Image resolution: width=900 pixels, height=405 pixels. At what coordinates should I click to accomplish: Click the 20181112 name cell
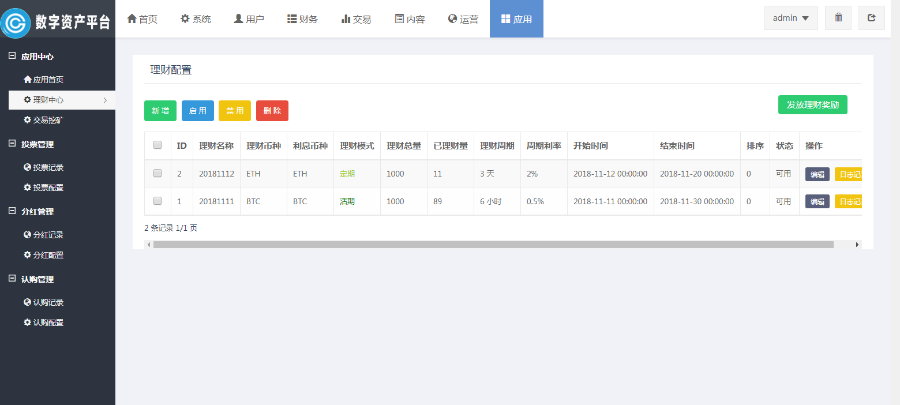click(x=216, y=174)
